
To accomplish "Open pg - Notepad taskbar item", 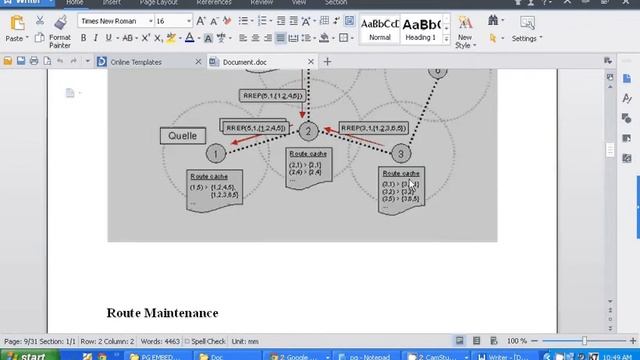I will point(365,356).
